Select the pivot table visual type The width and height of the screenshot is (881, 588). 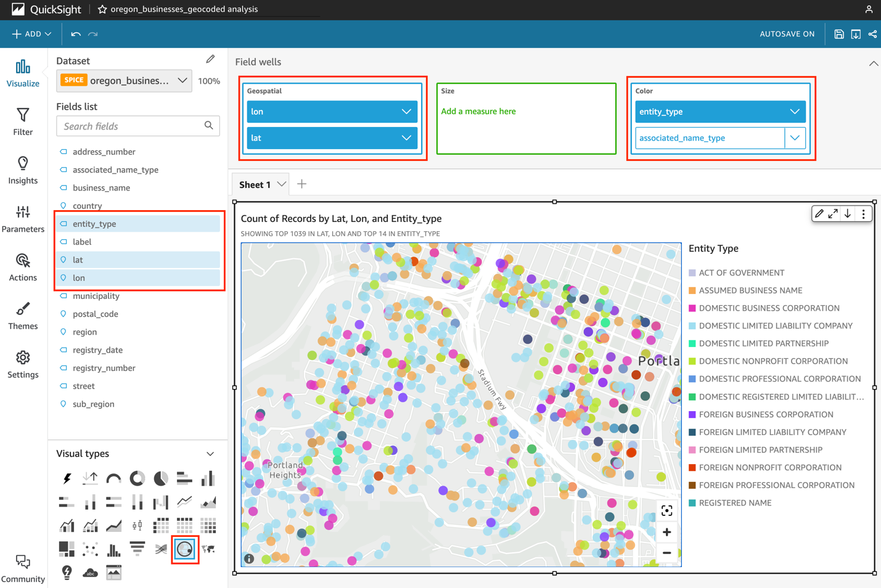pyautogui.click(x=161, y=525)
